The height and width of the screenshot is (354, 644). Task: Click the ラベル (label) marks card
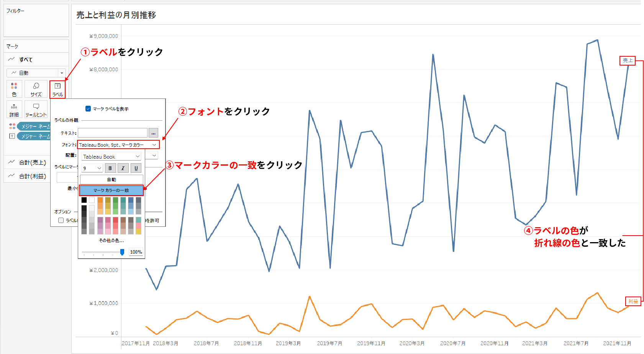tap(57, 89)
